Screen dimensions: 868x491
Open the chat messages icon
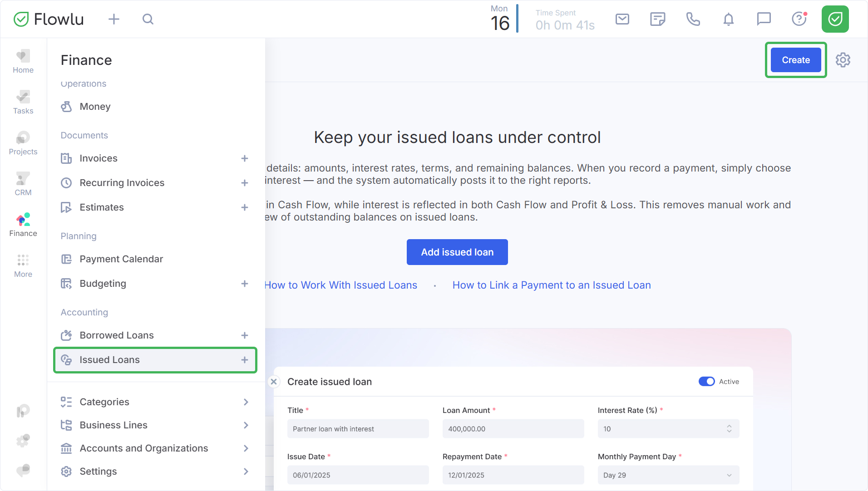764,19
